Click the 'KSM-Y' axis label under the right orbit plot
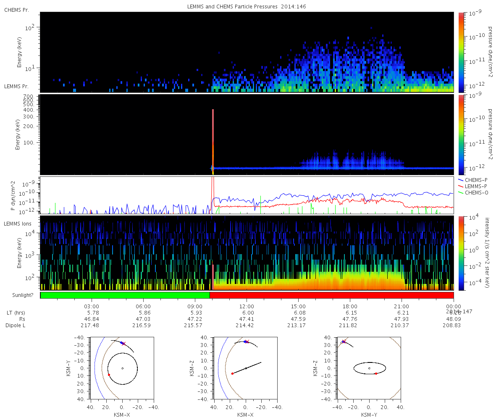The width and height of the screenshot is (504, 420). [x=369, y=415]
